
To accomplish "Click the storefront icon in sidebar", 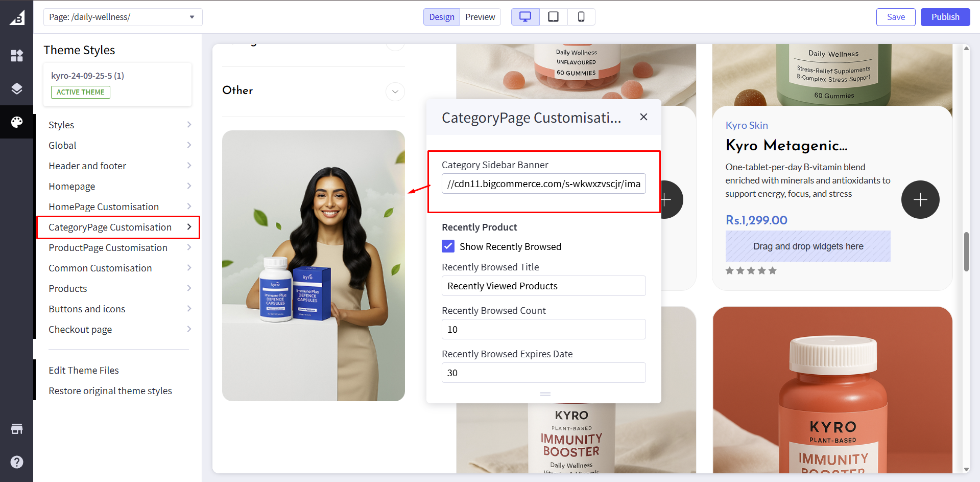I will (17, 428).
